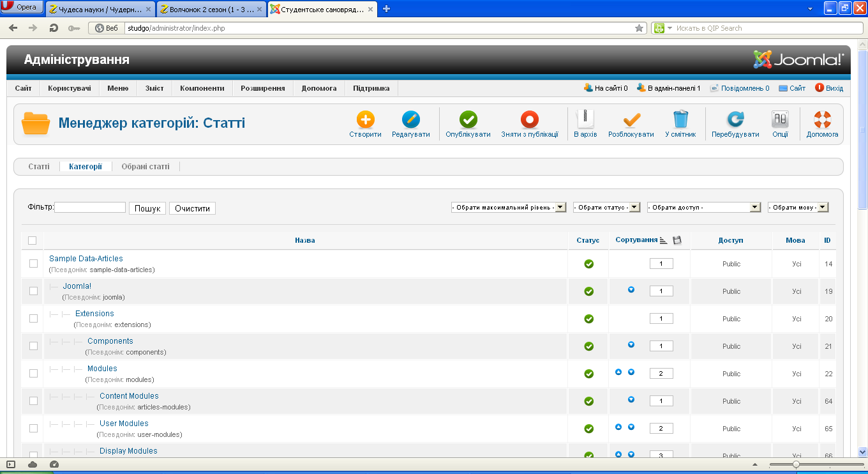Move Joomla! category down with arrow
Screen dimensions: 868x474
(x=631, y=289)
